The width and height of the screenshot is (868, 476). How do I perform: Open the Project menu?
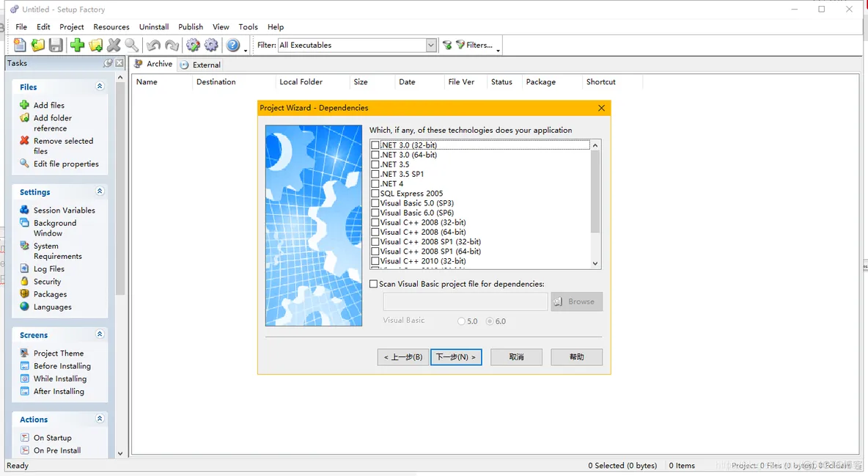point(71,26)
